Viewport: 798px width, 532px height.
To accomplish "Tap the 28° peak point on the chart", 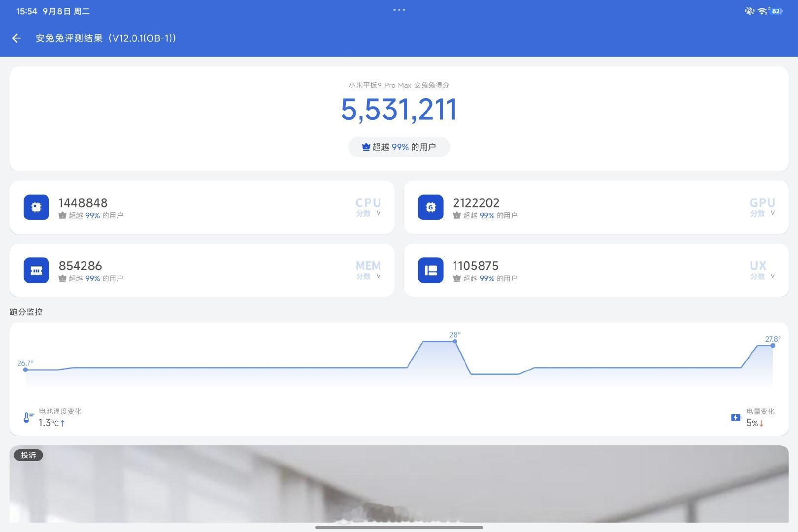I will tap(455, 341).
